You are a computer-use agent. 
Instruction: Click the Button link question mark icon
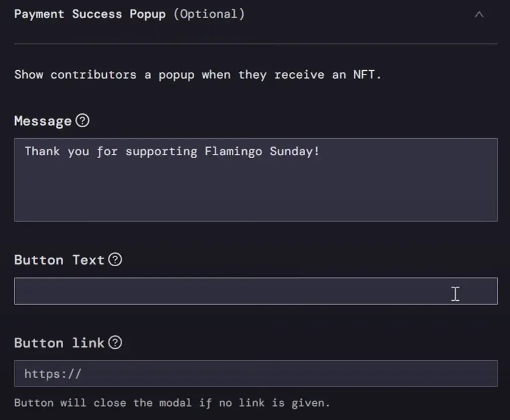coord(115,343)
